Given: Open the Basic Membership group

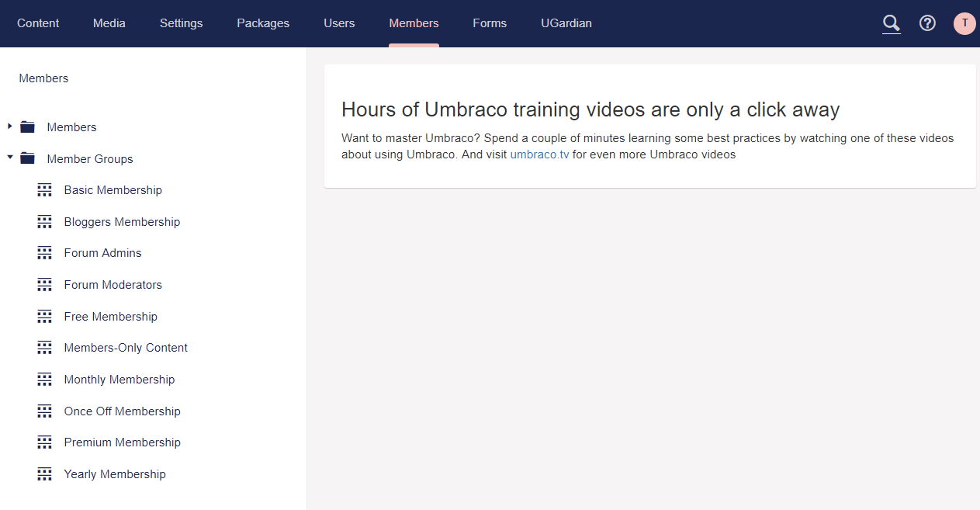Looking at the screenshot, I should (x=113, y=190).
